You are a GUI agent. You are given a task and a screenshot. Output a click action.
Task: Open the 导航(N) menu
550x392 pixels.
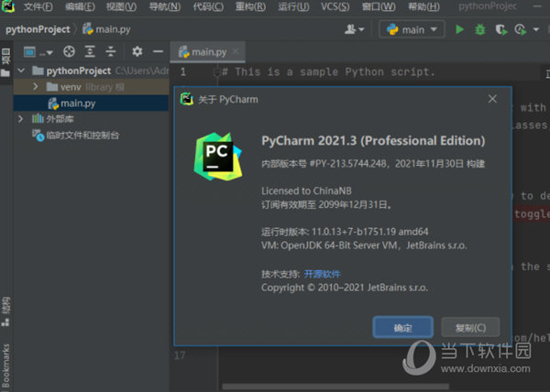pyautogui.click(x=165, y=6)
